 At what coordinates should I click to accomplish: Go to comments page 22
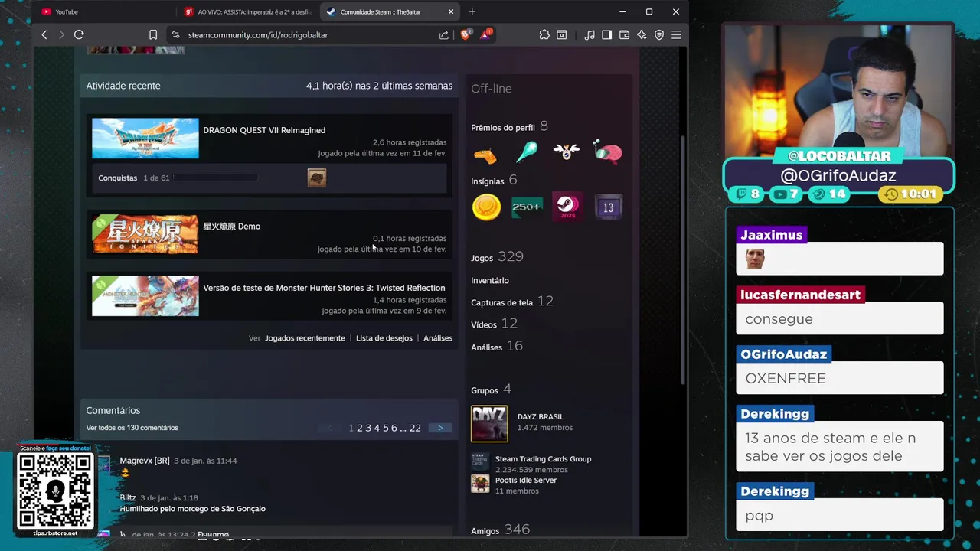coord(415,428)
